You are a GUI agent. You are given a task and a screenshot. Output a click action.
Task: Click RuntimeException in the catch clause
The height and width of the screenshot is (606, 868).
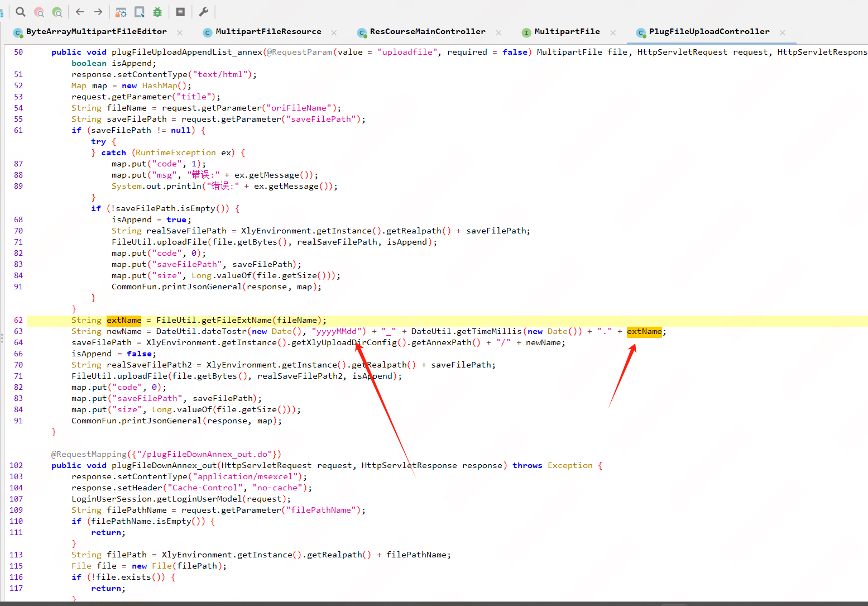pos(175,152)
